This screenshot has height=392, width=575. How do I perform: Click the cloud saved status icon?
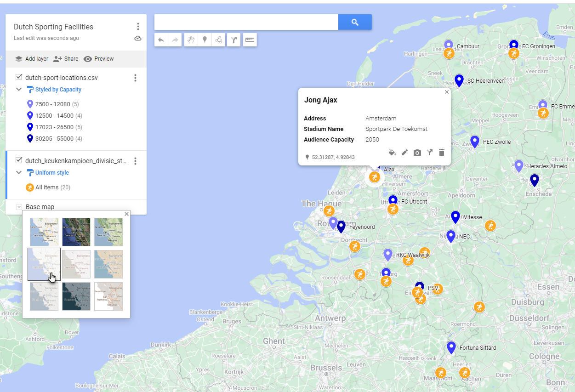[x=138, y=38]
